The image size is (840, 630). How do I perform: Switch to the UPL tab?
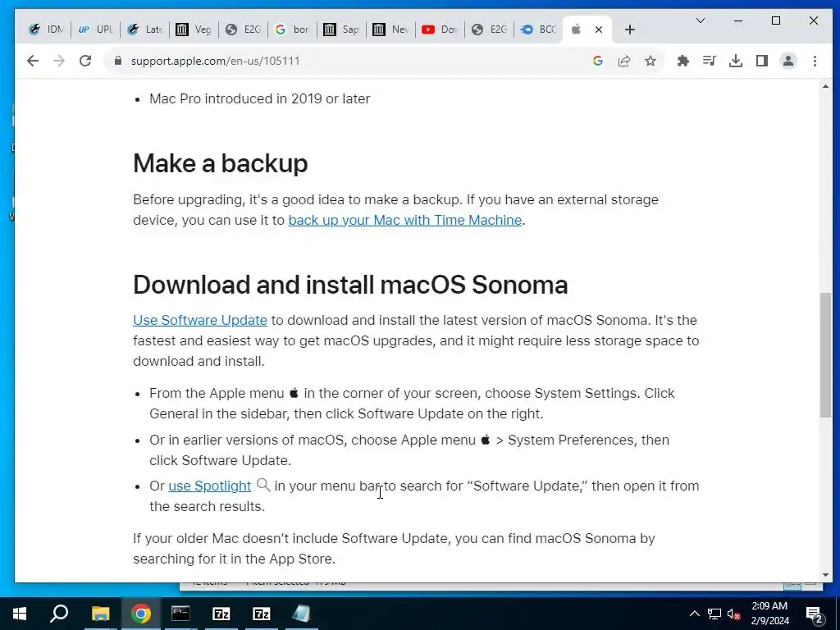[95, 30]
